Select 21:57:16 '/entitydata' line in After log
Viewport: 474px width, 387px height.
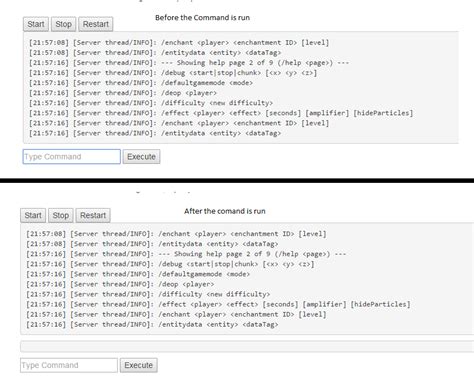pyautogui.click(x=152, y=324)
